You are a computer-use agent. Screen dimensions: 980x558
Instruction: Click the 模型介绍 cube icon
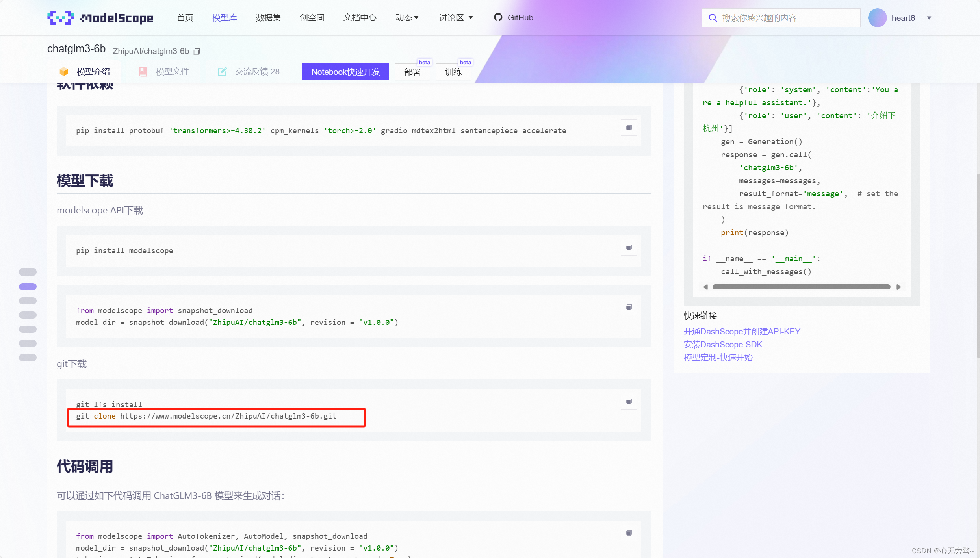tap(64, 72)
